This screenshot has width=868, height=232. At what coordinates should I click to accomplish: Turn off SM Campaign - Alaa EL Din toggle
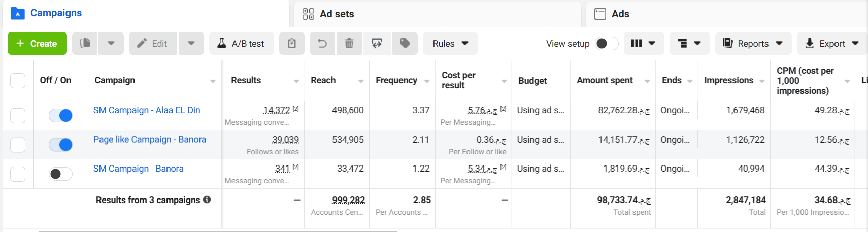pyautogui.click(x=60, y=116)
